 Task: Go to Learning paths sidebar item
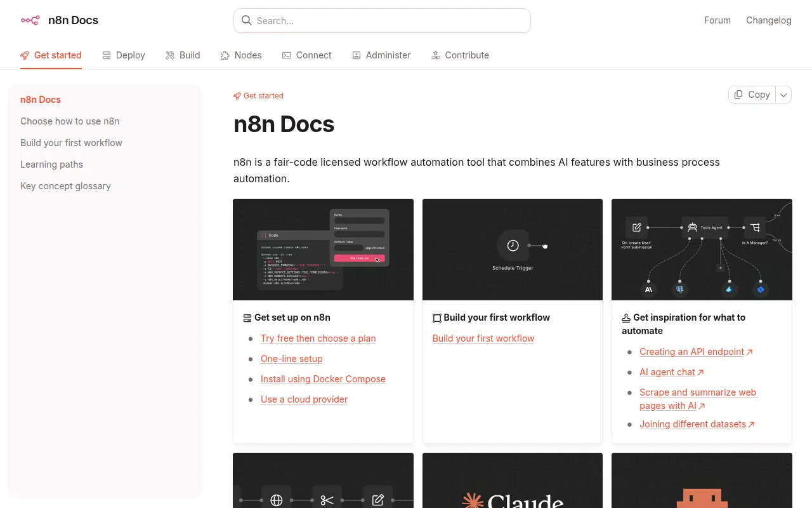coord(51,164)
